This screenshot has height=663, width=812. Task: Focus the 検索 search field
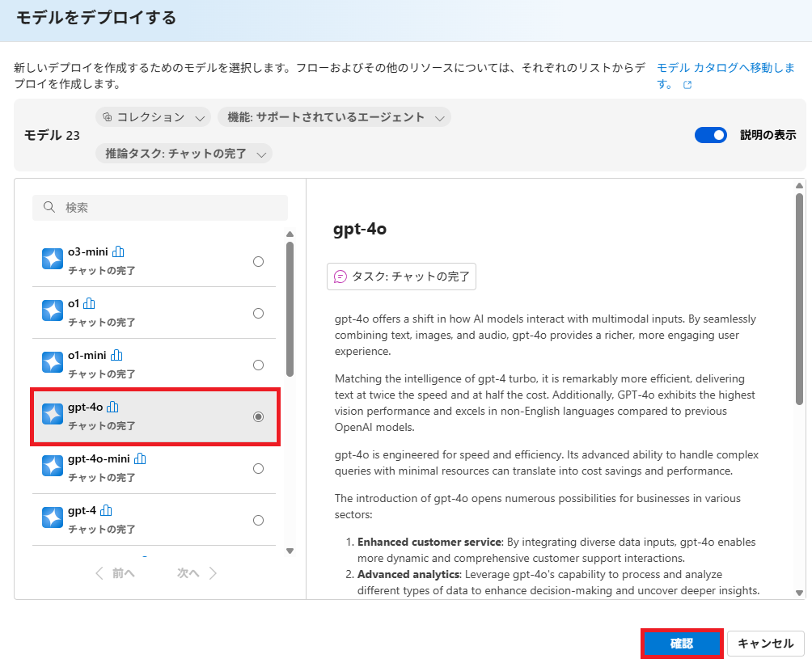(160, 208)
